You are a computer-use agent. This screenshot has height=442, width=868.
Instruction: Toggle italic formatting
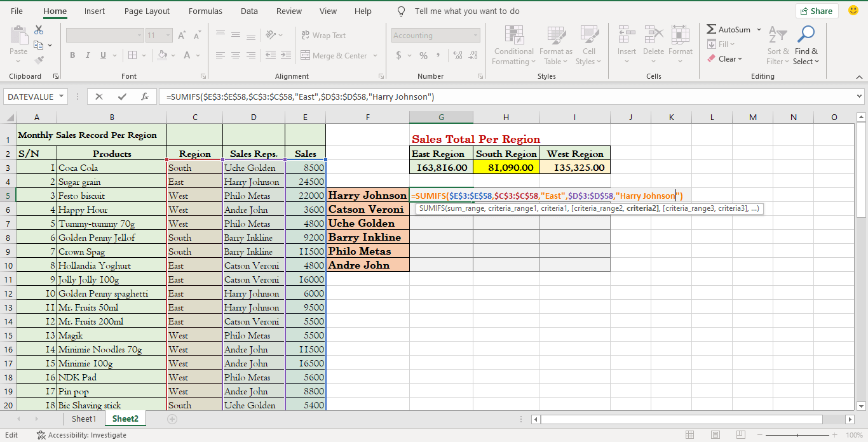point(87,55)
